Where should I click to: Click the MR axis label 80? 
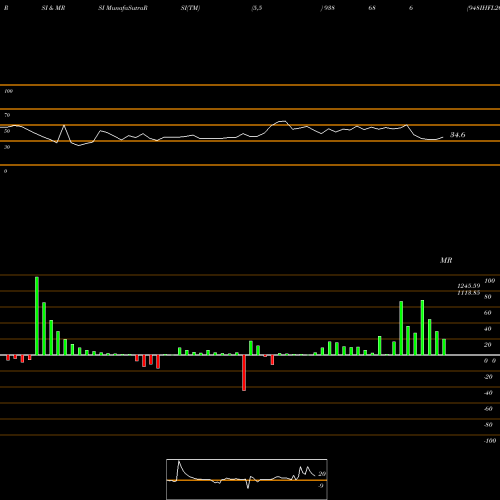pyautogui.click(x=488, y=297)
